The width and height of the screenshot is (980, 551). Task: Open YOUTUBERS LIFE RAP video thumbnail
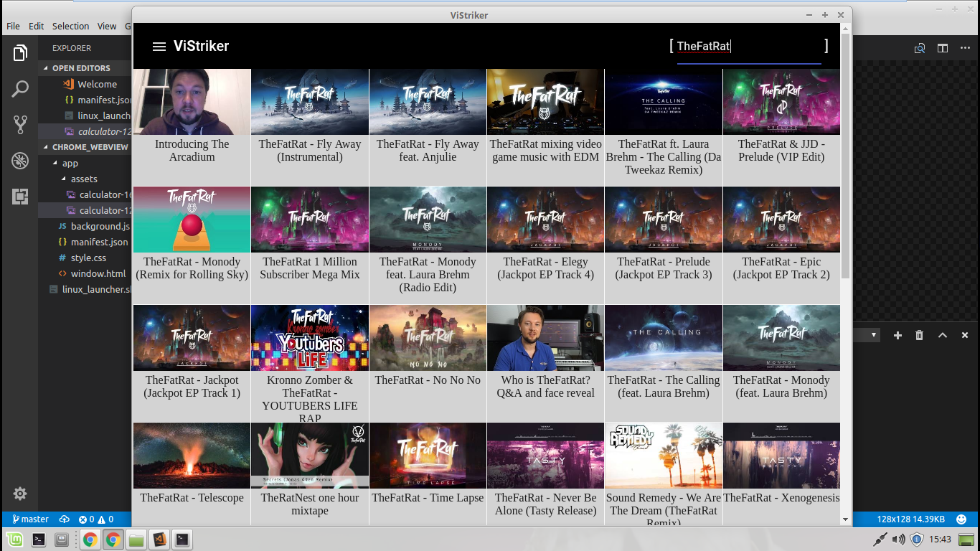point(310,338)
